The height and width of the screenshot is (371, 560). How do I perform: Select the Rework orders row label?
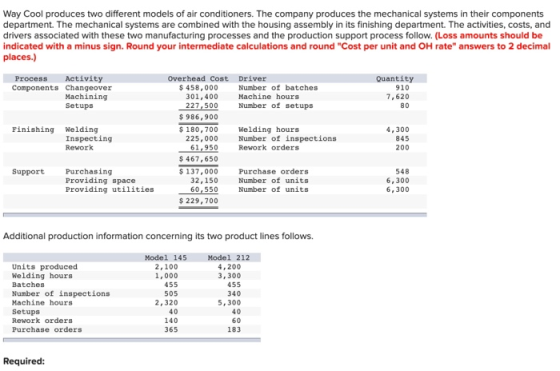coord(42,320)
